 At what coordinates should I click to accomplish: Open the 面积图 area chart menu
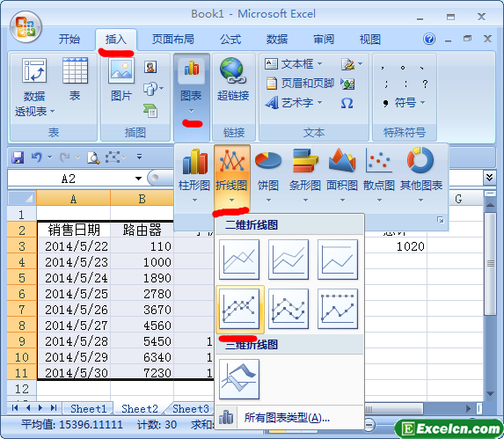[342, 175]
